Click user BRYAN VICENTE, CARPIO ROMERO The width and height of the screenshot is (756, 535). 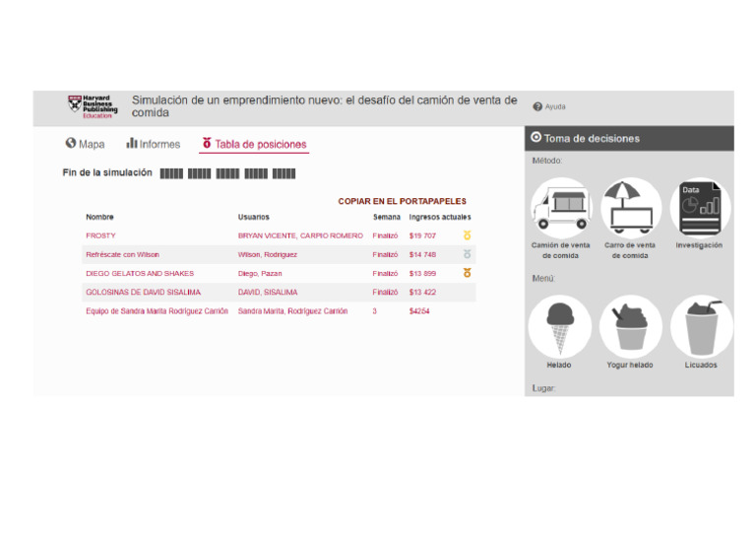pyautogui.click(x=300, y=235)
